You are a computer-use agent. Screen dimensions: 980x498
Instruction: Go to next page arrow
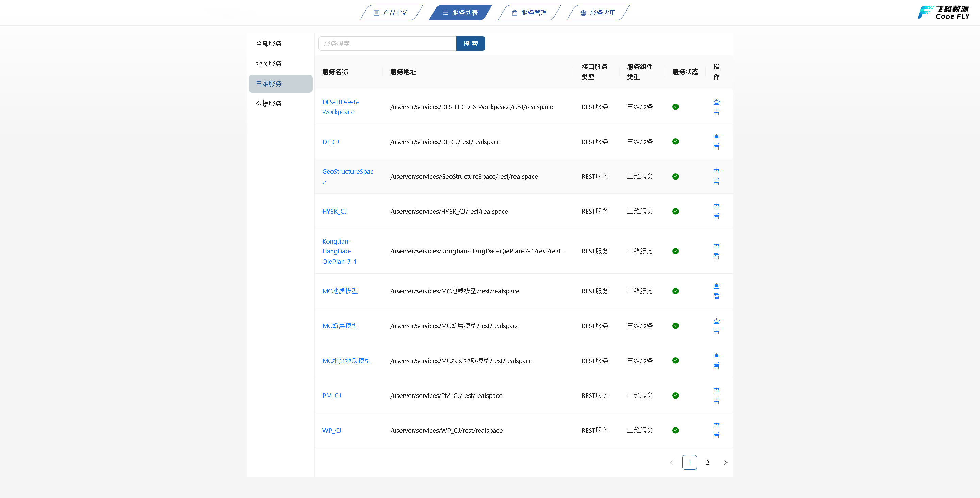pyautogui.click(x=725, y=462)
